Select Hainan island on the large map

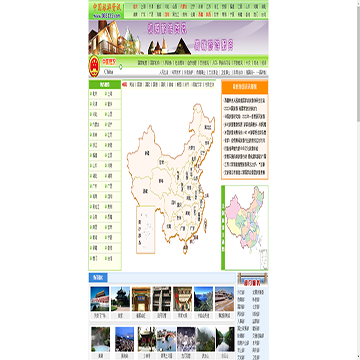(x=185, y=249)
